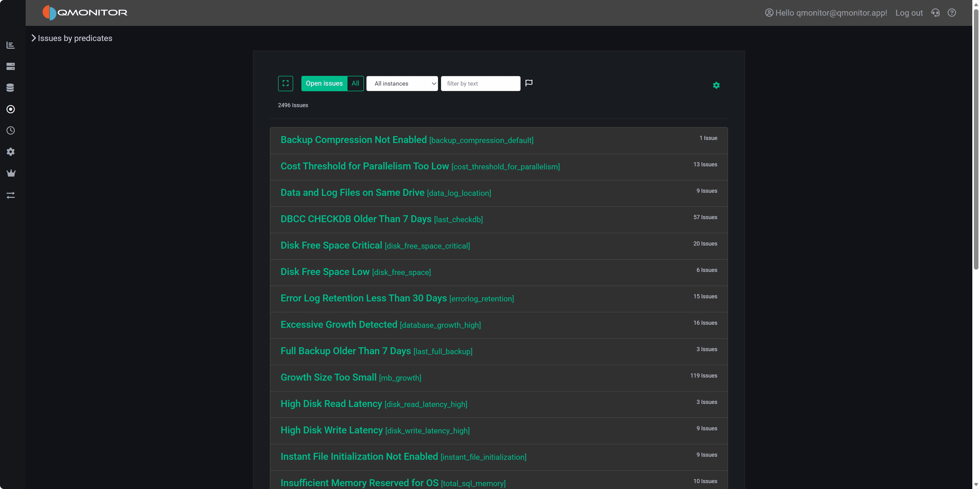This screenshot has width=980, height=489.
Task: Open the transfers view with the arrows icon
Action: 11,195
